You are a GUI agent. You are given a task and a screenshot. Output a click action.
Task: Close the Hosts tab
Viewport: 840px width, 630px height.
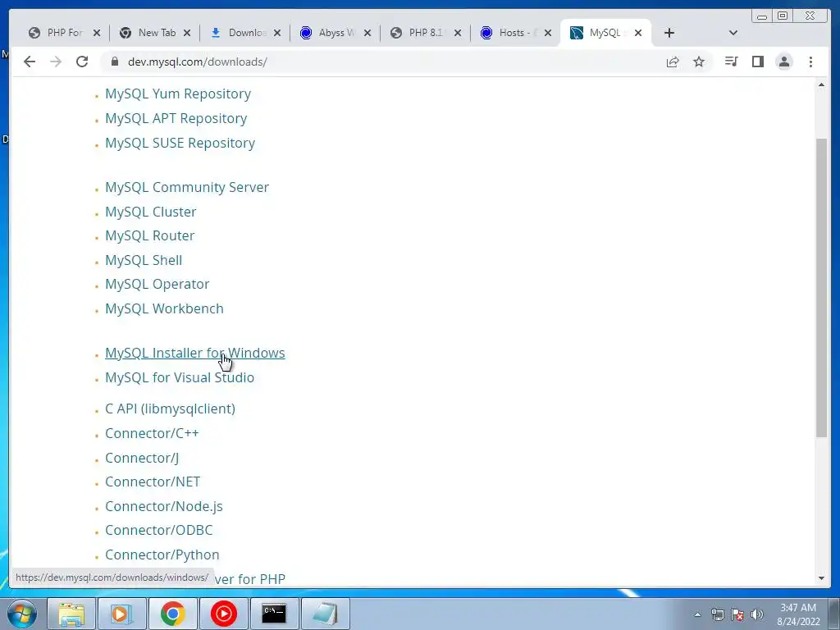tap(547, 33)
